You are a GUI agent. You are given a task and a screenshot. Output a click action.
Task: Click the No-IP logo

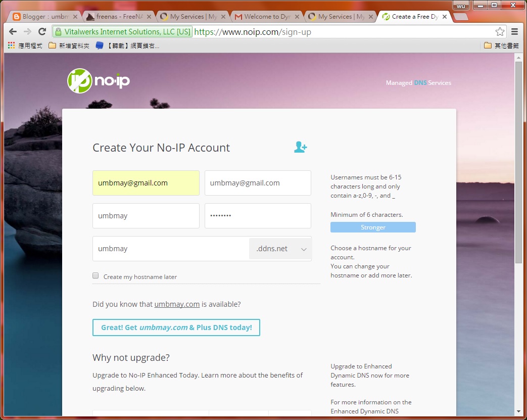pyautogui.click(x=99, y=81)
